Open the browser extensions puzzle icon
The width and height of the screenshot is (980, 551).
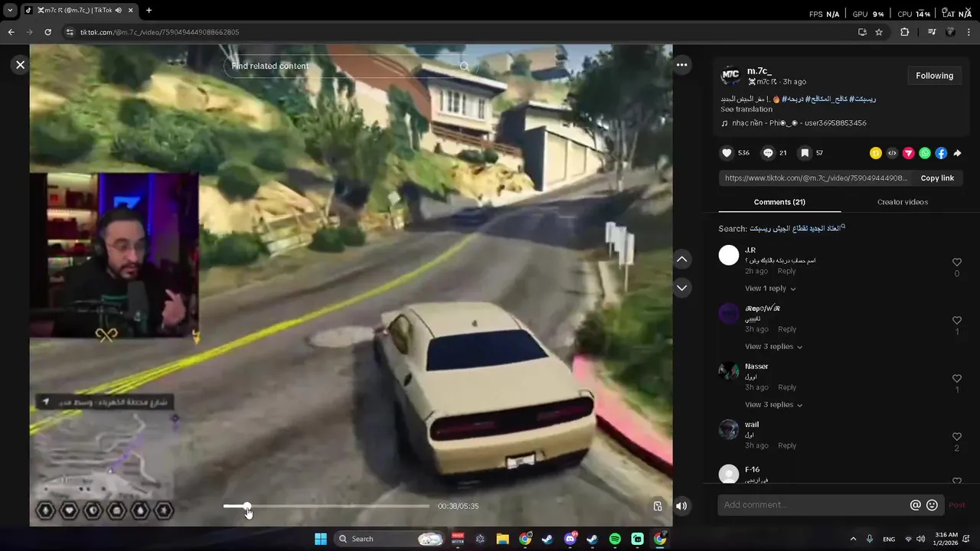905,32
